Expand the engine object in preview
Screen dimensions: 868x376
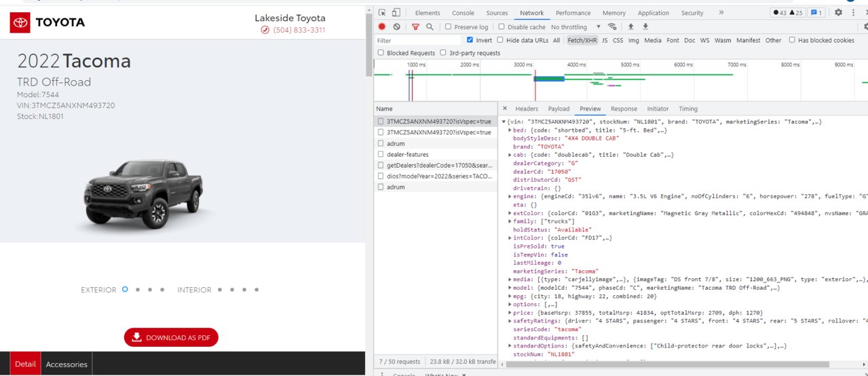(x=510, y=196)
